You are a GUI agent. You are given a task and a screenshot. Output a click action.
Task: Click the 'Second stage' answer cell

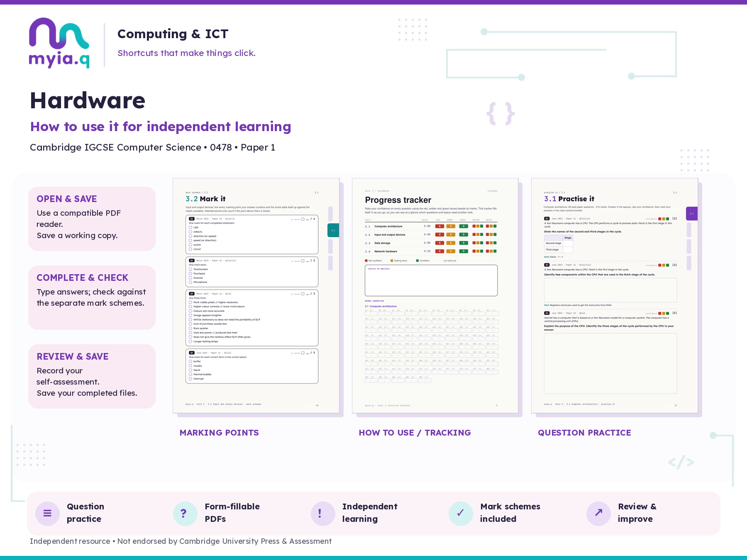568,243
